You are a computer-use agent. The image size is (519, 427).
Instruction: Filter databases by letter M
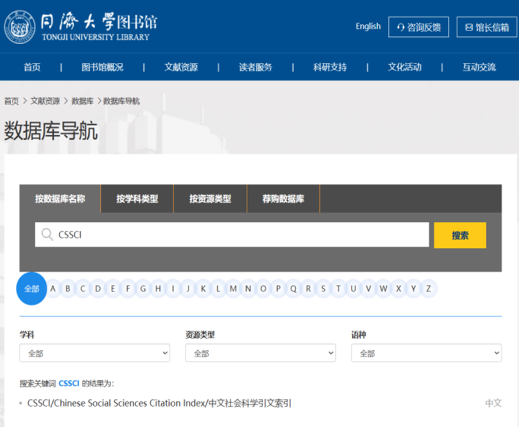pyautogui.click(x=233, y=289)
